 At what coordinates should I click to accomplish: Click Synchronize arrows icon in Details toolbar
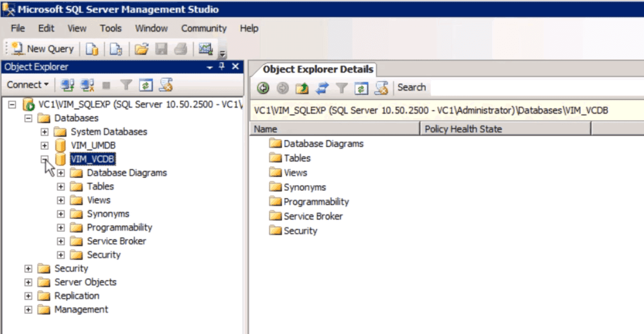coord(322,88)
